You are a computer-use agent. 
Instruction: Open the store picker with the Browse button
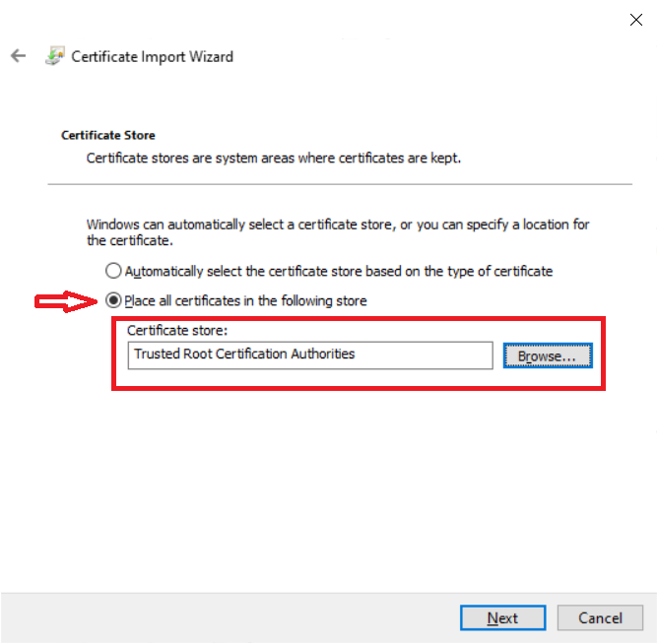coord(547,355)
